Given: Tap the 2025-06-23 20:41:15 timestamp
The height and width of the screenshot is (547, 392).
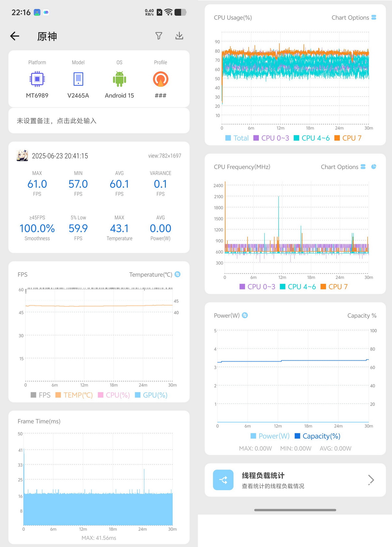Looking at the screenshot, I should click(60, 156).
